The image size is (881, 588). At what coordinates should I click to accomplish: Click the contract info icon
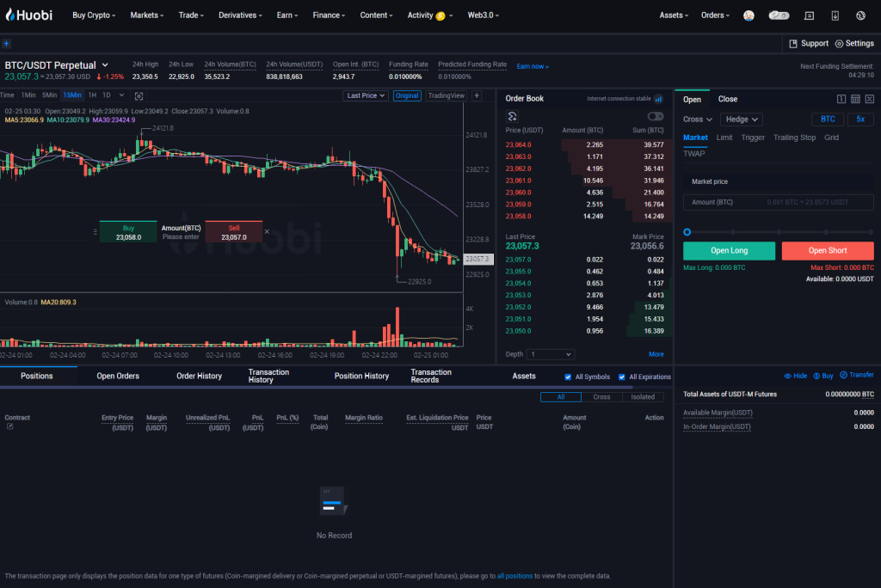(x=841, y=99)
